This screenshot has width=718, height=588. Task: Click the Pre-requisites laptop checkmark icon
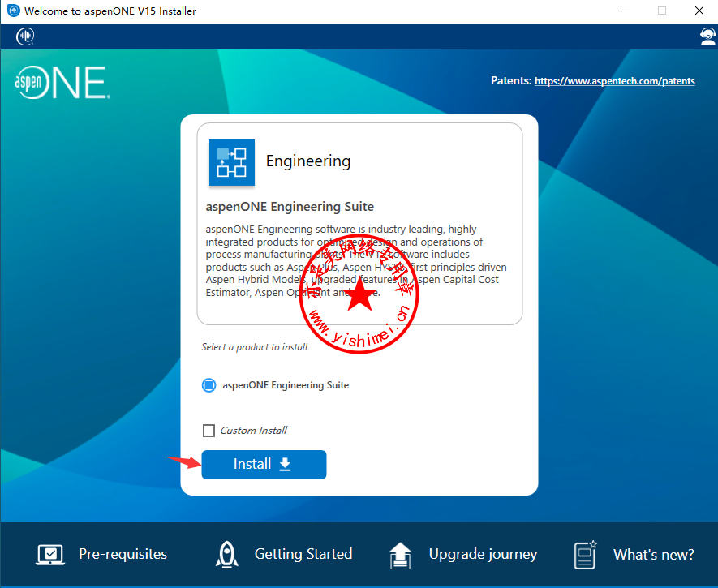point(50,555)
